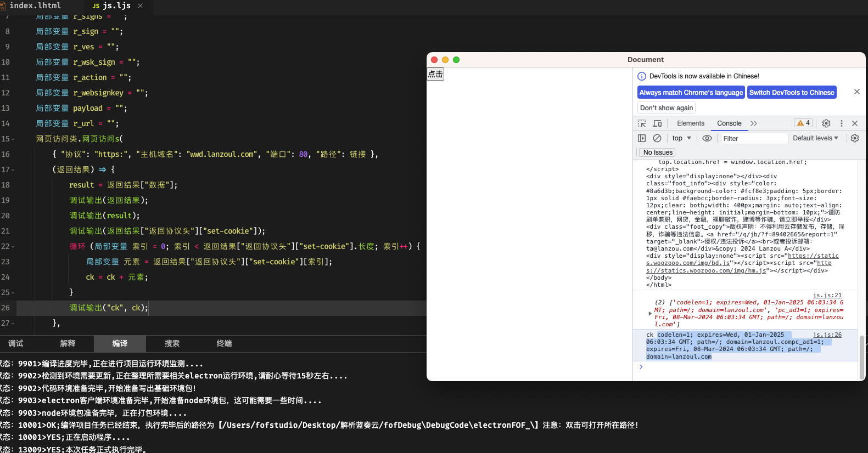Viewport: 868px width, 453px height.
Task: Click the 4 warnings badge in DevTools
Action: pos(804,123)
